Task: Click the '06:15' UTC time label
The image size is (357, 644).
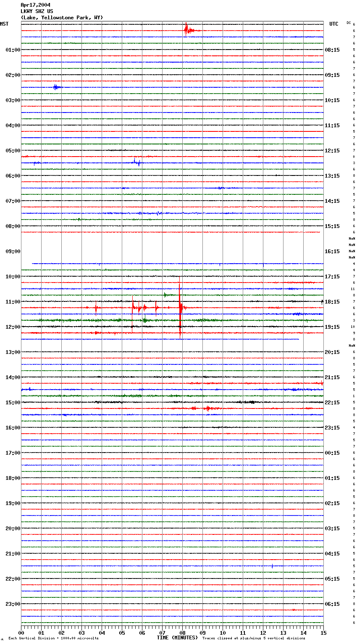Action: click(x=332, y=604)
